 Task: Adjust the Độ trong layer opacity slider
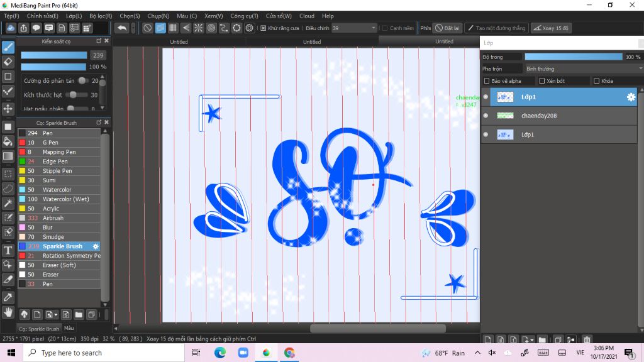tap(574, 57)
